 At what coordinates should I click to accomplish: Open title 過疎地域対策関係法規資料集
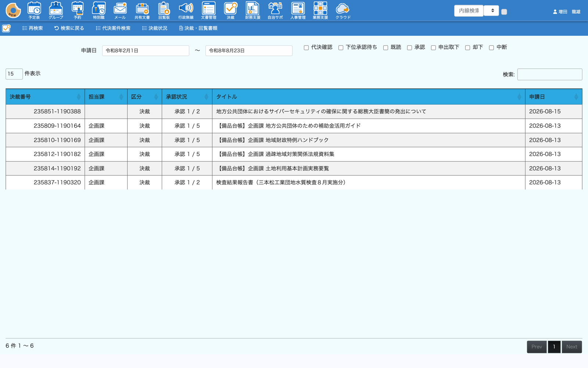275,154
